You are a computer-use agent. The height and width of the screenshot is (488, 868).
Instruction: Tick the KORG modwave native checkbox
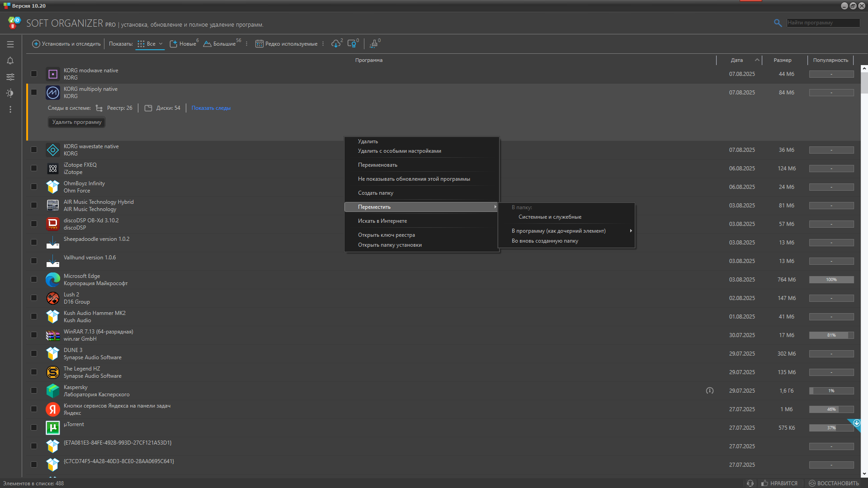pyautogui.click(x=34, y=74)
